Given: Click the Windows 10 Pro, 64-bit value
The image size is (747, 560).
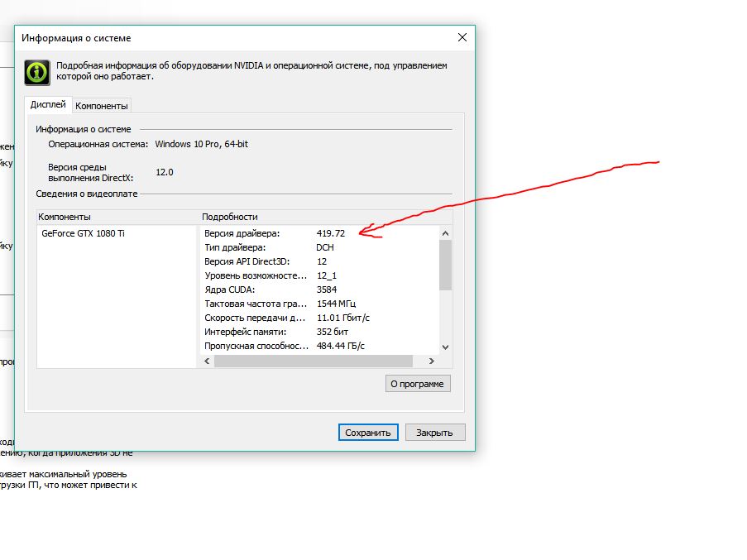Looking at the screenshot, I should 202,144.
